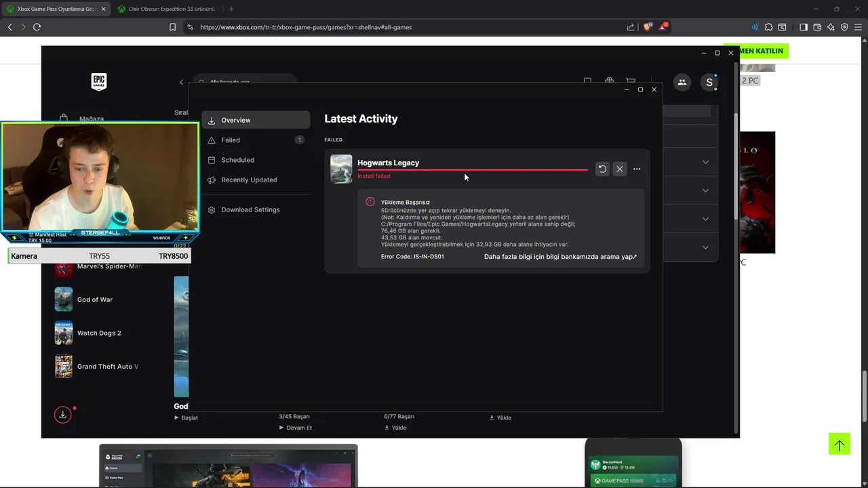
Task: Click the Hogwarts Legacy red progress bar
Action: pyautogui.click(x=473, y=170)
